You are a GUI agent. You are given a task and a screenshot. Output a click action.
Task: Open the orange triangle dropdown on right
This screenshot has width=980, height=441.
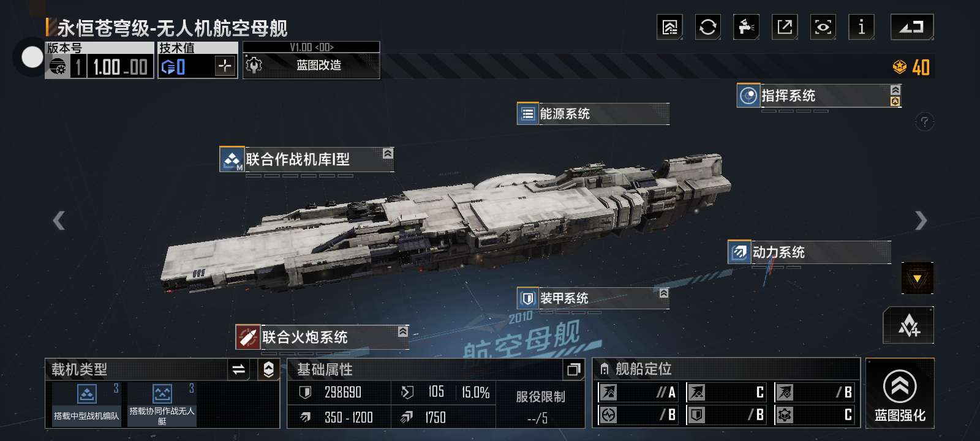pos(917,279)
